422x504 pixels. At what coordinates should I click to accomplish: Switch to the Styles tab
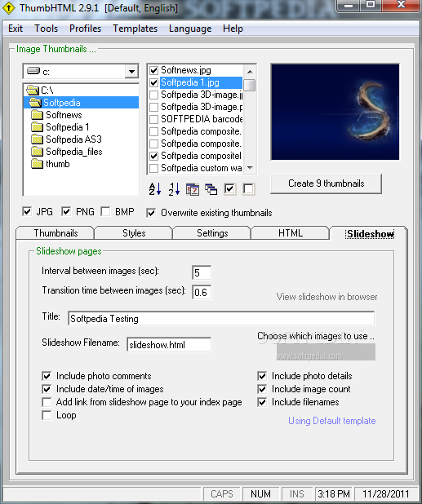coord(134,233)
